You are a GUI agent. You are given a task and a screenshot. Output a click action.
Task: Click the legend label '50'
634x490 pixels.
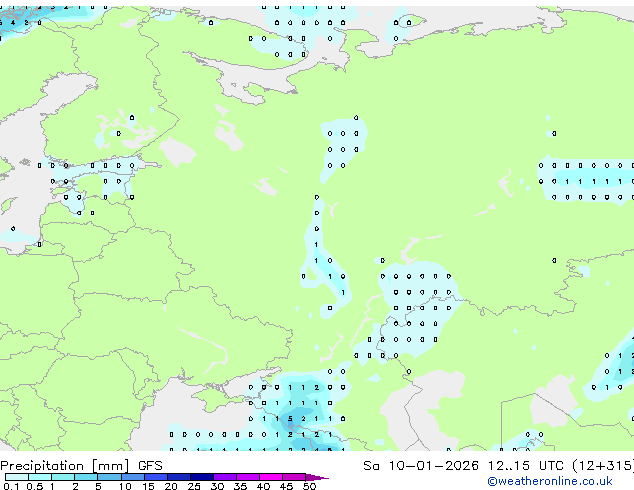309,486
